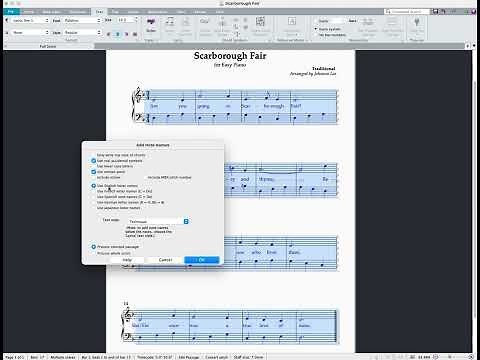Image resolution: width=480 pixels, height=360 pixels.
Task: Click 'Bars: 17' in the status bar
Action: (x=37, y=357)
